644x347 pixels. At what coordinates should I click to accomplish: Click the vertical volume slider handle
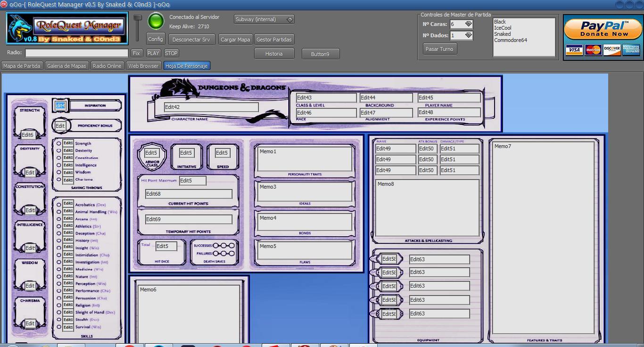click(137, 18)
